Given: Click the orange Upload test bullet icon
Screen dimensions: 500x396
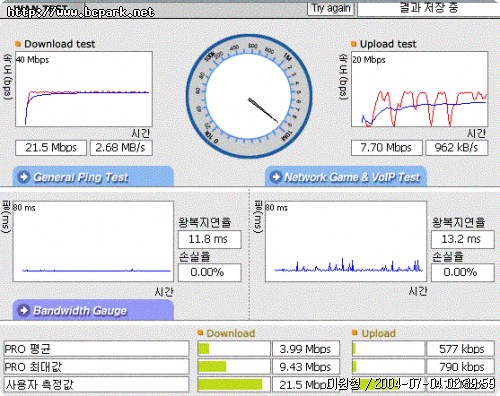Looking at the screenshot, I should tap(354, 44).
